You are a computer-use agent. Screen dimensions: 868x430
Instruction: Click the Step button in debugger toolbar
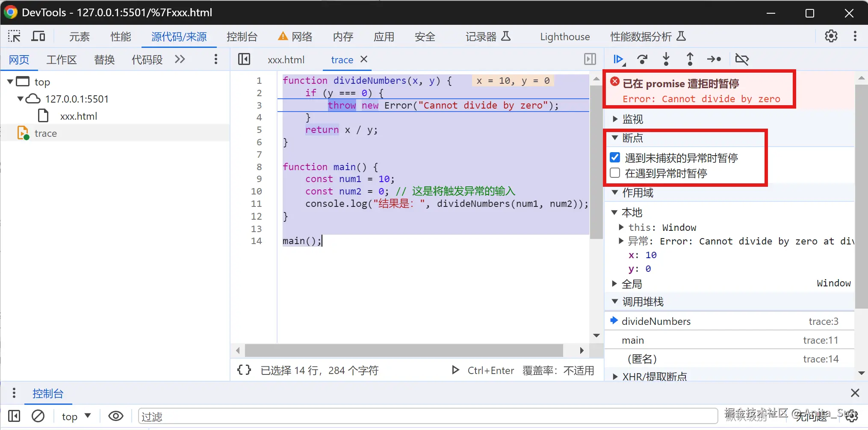[x=714, y=59]
